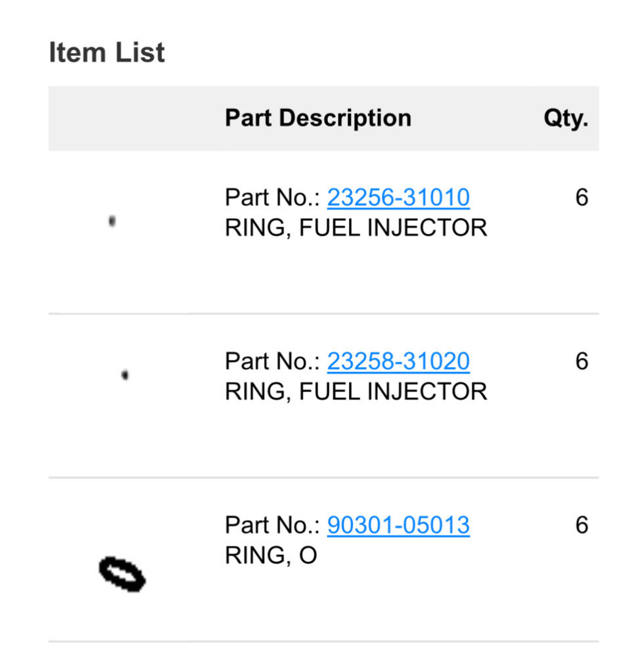
Task: Open part number 90301-05013 link
Action: pyautogui.click(x=398, y=526)
